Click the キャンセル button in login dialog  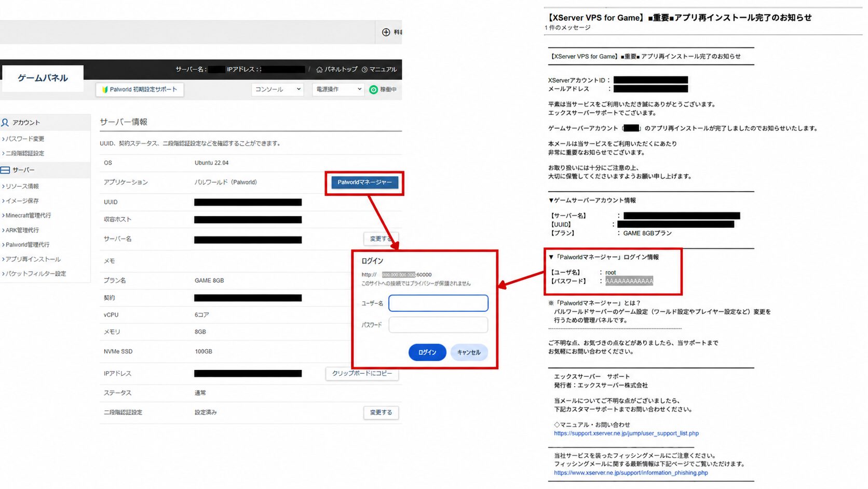pyautogui.click(x=469, y=352)
